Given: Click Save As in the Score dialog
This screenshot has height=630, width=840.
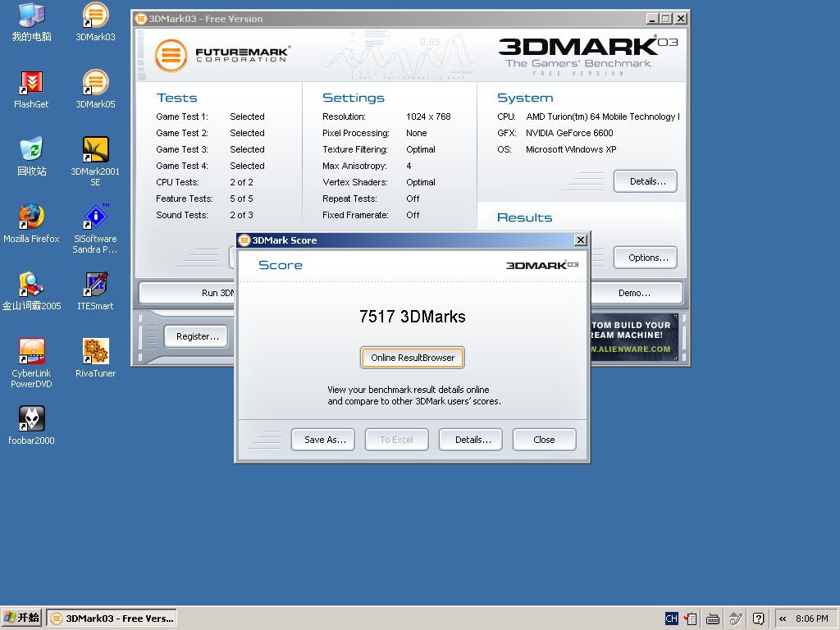Looking at the screenshot, I should [323, 440].
